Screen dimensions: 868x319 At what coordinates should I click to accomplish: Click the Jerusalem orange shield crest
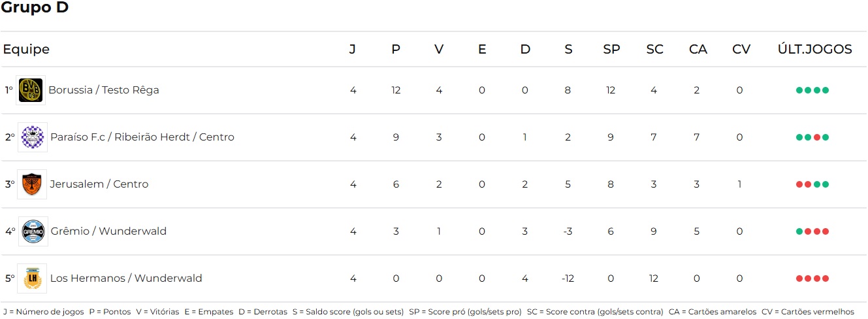[32, 184]
